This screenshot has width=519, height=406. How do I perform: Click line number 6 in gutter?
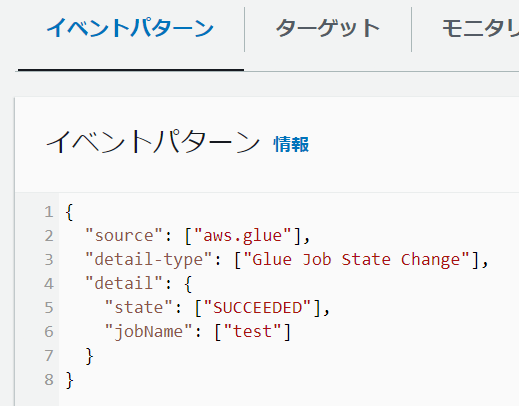49,332
